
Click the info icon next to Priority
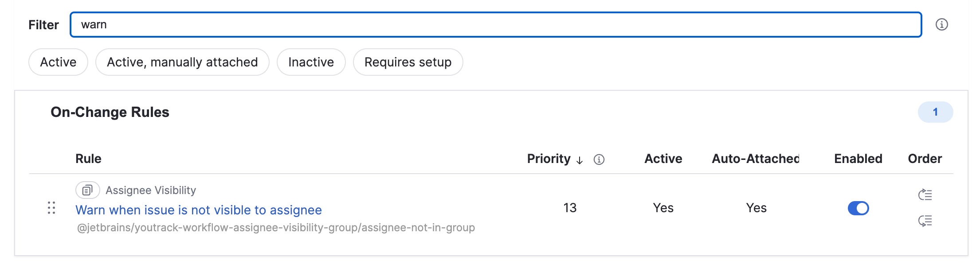599,159
